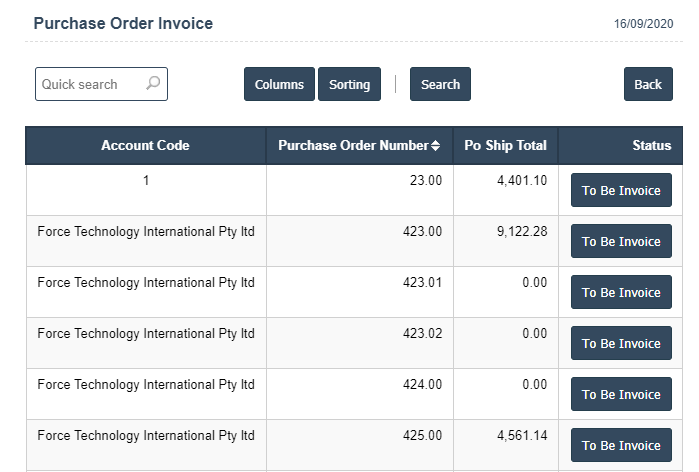
Task: Focus the Quick search input field
Action: [x=90, y=84]
